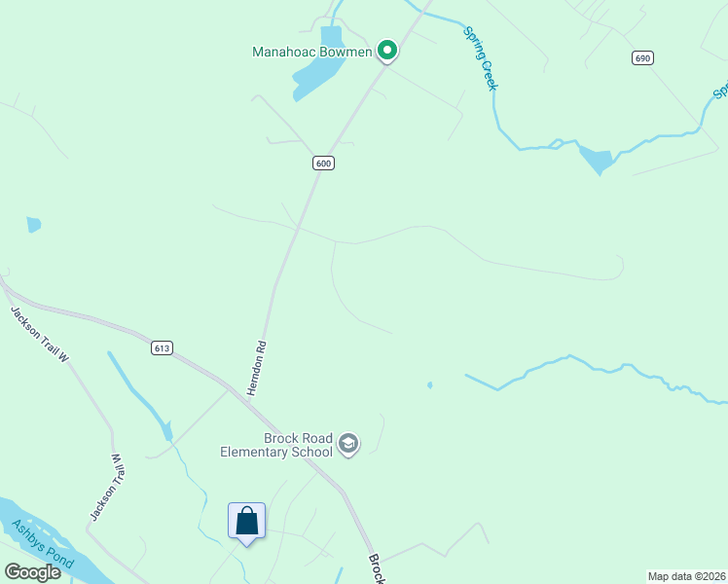This screenshot has width=728, height=584.
Task: Open the Google logo link
Action: click(32, 572)
